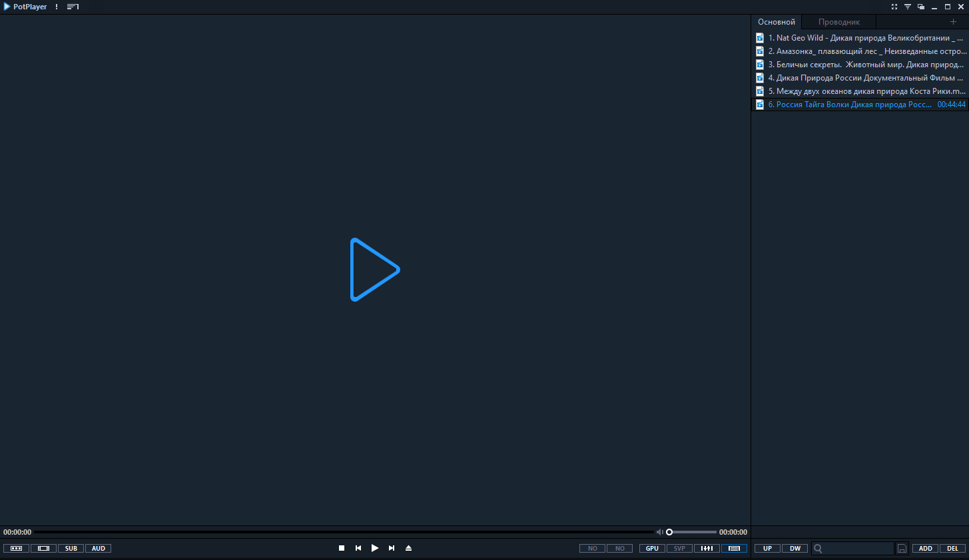Viewport: 969px width, 560px height.
Task: Click file icon of Между двух океанов entry
Action: click(760, 91)
